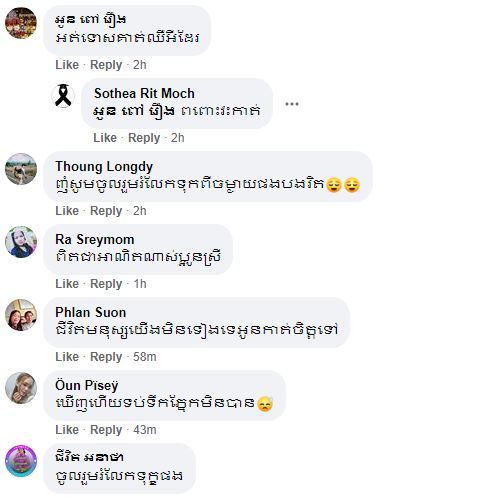
Task: Open Sothea Rit Moch's black ribbon avatar
Action: [63, 96]
